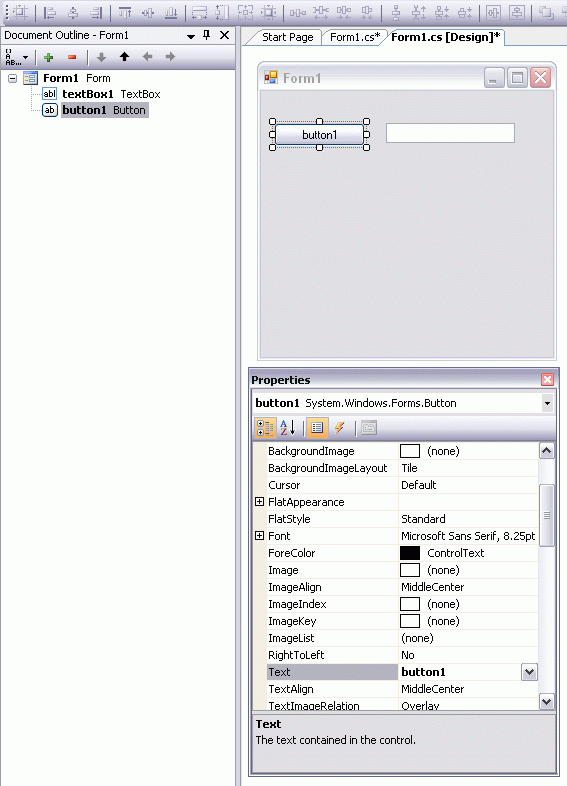Image resolution: width=567 pixels, height=786 pixels.
Task: Click Decrease Vertical Spacing icon
Action: [442, 12]
